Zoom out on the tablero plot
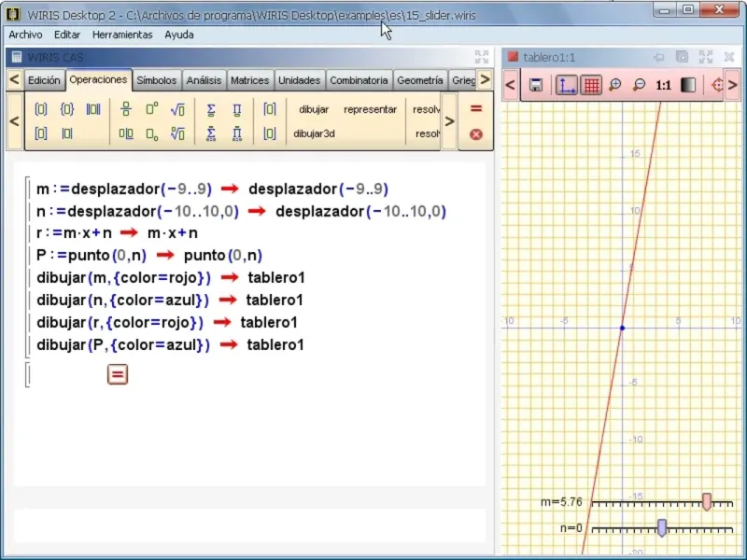747x560 pixels. click(x=639, y=85)
